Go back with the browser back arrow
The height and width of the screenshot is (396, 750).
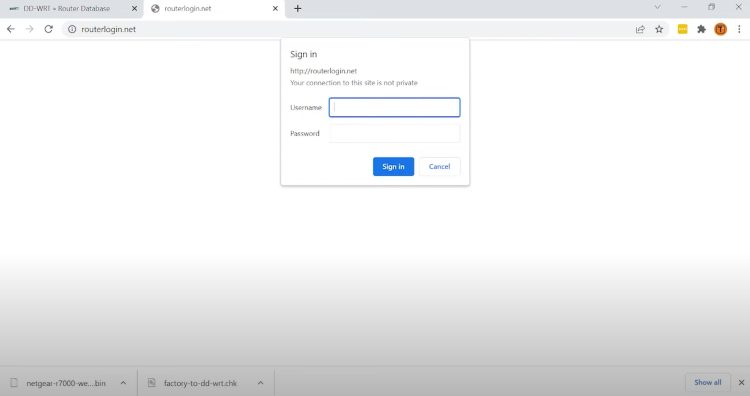tap(11, 29)
